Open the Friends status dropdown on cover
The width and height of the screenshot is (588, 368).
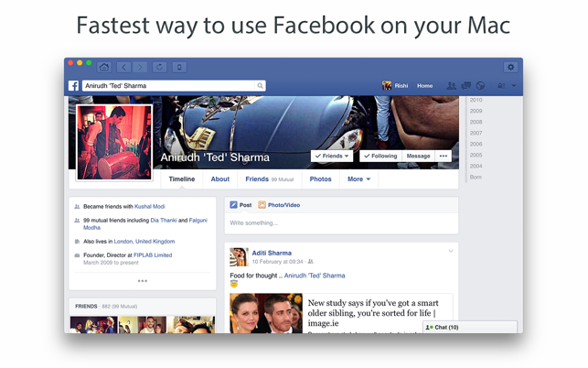tap(332, 156)
